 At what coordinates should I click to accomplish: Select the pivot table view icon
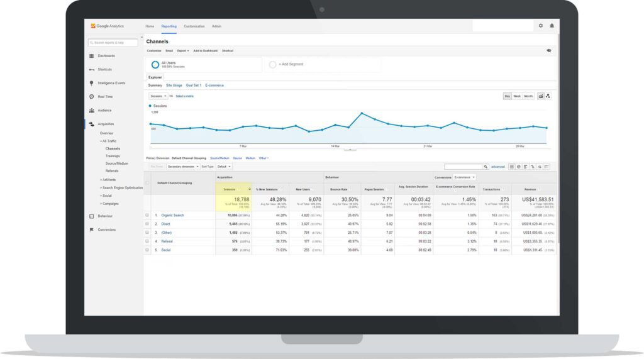547,167
